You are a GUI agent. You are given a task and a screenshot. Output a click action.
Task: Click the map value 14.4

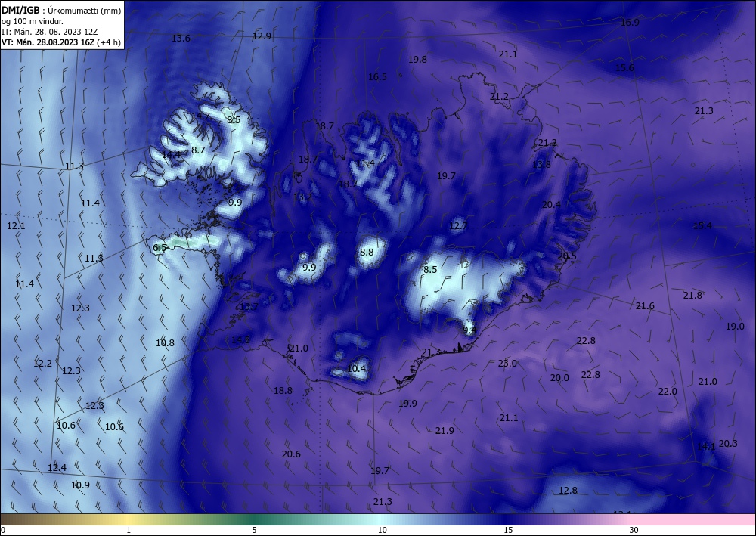point(171,155)
